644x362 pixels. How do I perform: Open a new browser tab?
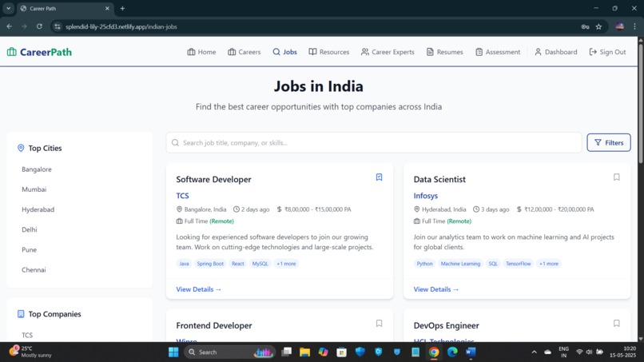pos(122,8)
